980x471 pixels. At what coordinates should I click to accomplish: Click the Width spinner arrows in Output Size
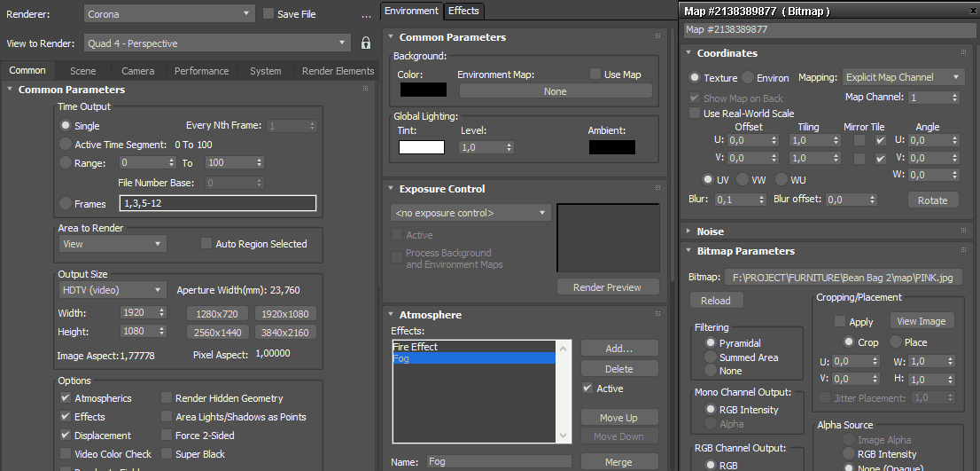[161, 313]
